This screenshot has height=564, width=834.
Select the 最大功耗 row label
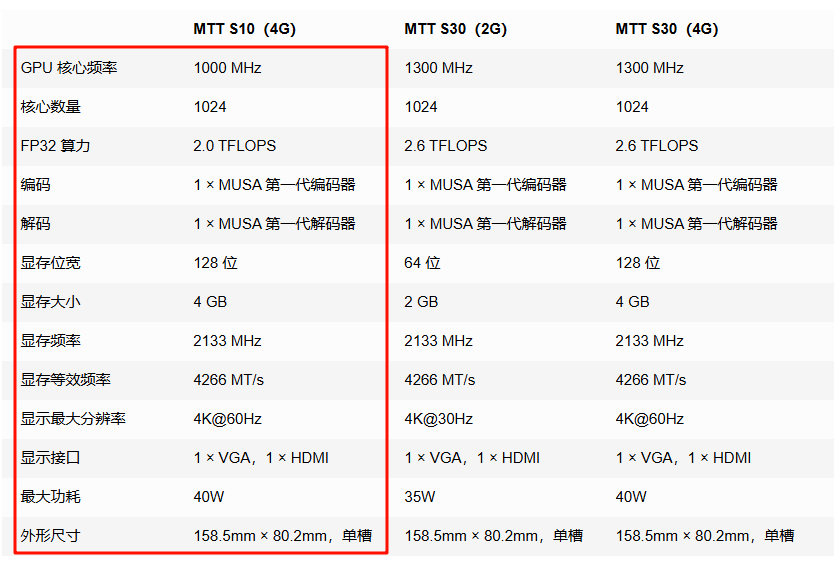[50, 497]
